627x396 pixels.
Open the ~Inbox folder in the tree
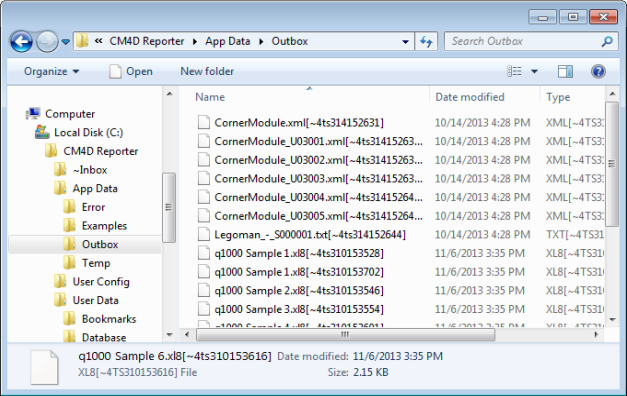coord(90,170)
